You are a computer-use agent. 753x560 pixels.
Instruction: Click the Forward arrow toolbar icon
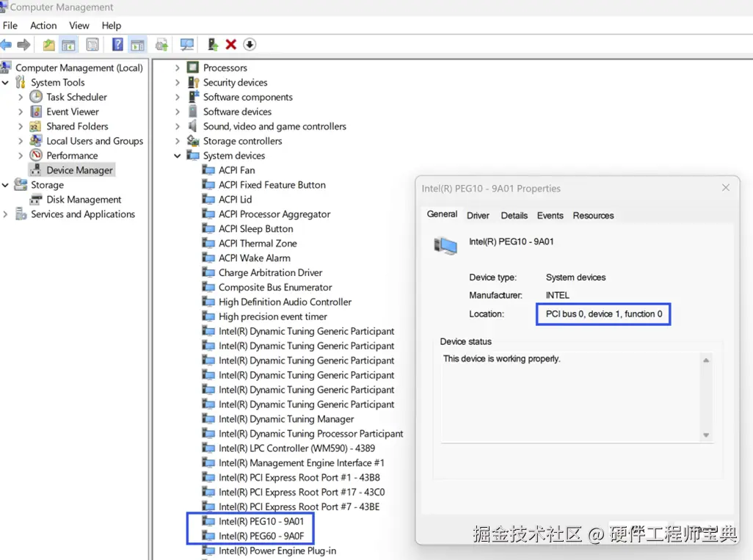pyautogui.click(x=23, y=46)
